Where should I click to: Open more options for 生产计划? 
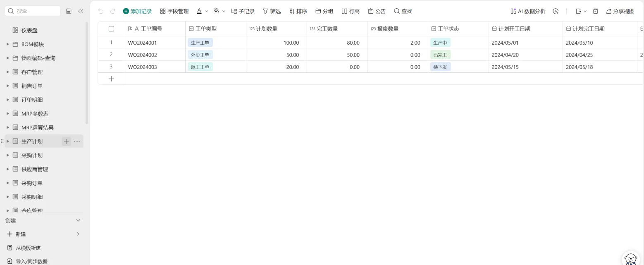(x=77, y=141)
